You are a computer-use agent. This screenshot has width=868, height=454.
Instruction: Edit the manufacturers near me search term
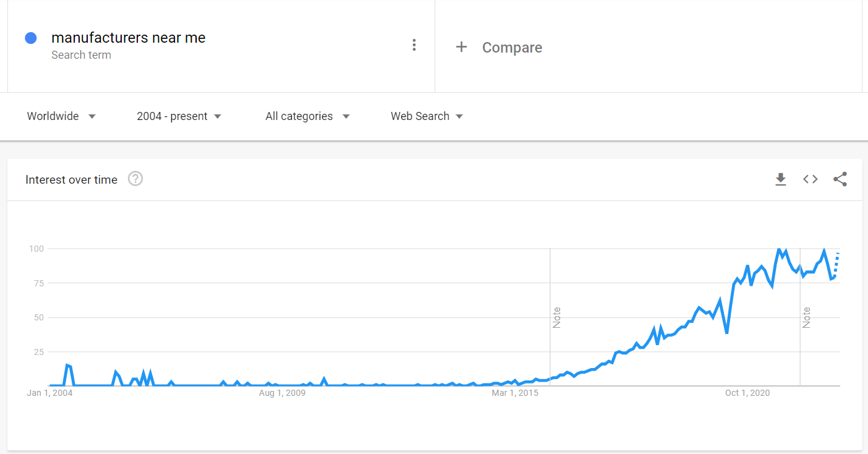pos(129,38)
